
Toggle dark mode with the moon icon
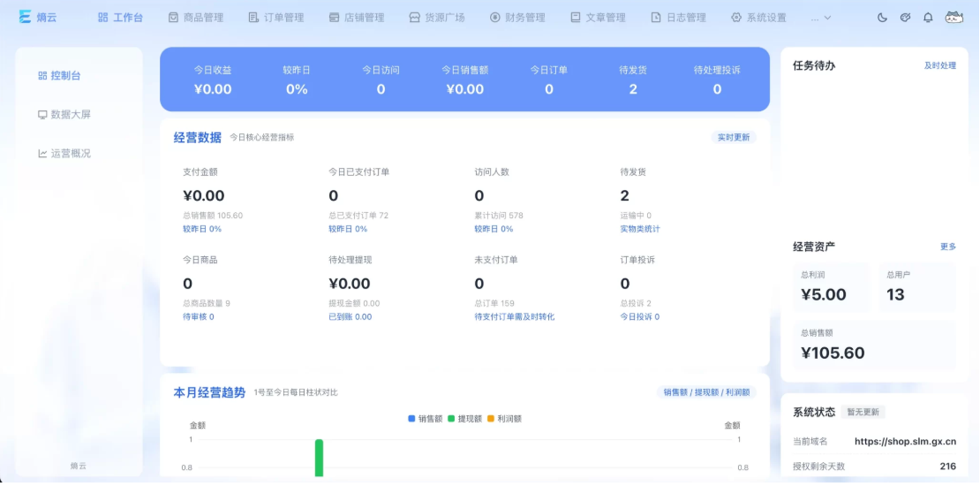(x=882, y=18)
